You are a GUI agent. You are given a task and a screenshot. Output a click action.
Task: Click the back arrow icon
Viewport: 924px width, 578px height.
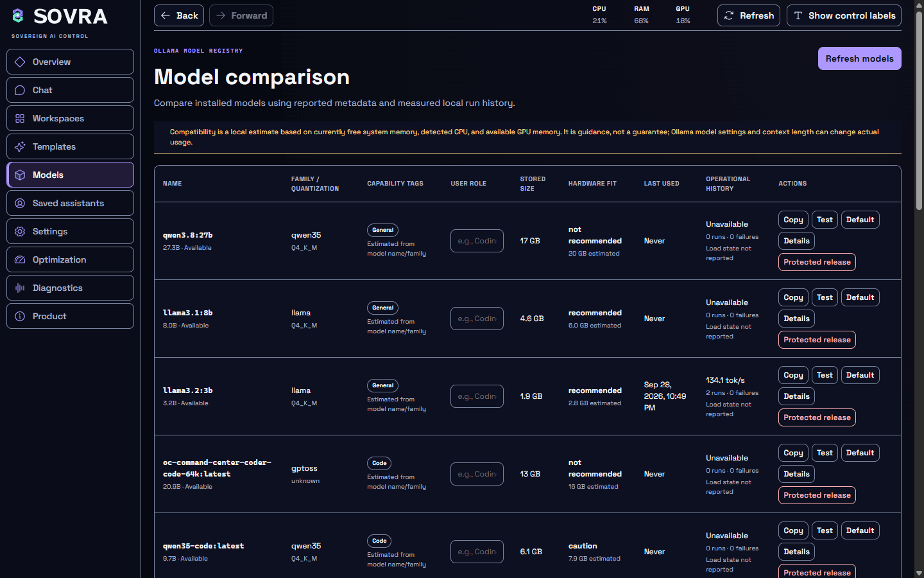[x=166, y=15]
